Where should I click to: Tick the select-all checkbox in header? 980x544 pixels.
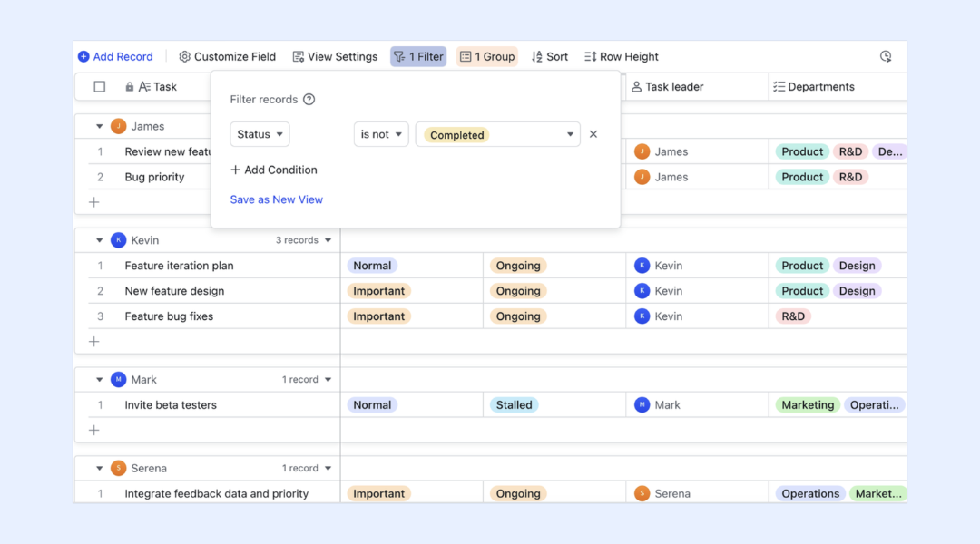click(x=100, y=87)
